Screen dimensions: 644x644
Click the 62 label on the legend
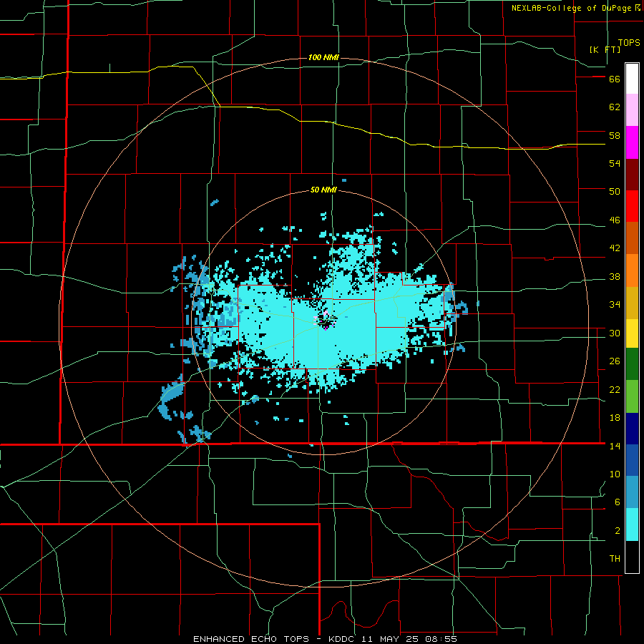pos(615,107)
